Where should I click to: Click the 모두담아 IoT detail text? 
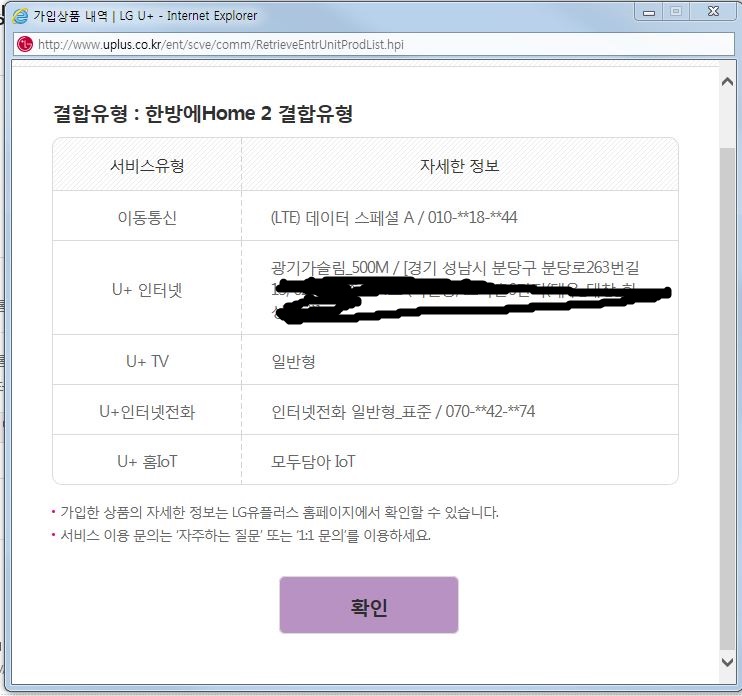tap(313, 461)
